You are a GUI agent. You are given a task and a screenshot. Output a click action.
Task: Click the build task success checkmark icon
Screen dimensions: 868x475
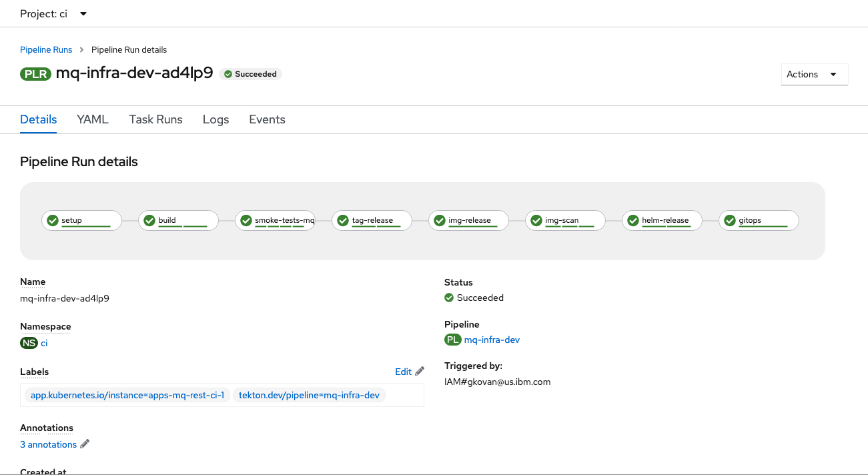149,221
